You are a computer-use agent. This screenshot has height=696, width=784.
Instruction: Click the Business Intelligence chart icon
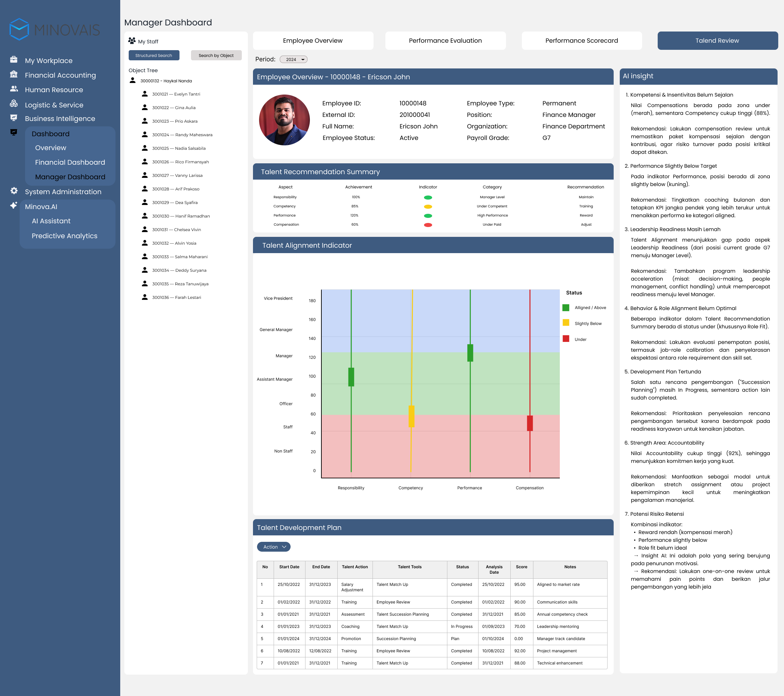click(x=14, y=118)
